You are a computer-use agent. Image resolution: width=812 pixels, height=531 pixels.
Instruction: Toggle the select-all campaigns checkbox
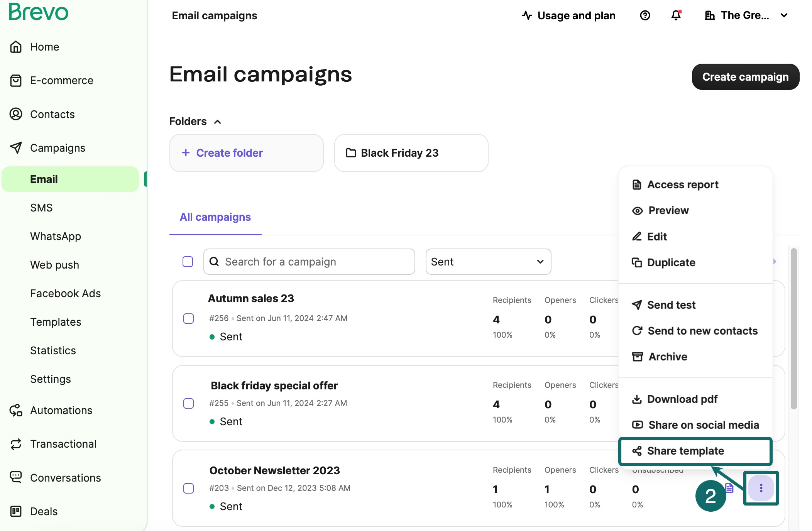click(188, 262)
